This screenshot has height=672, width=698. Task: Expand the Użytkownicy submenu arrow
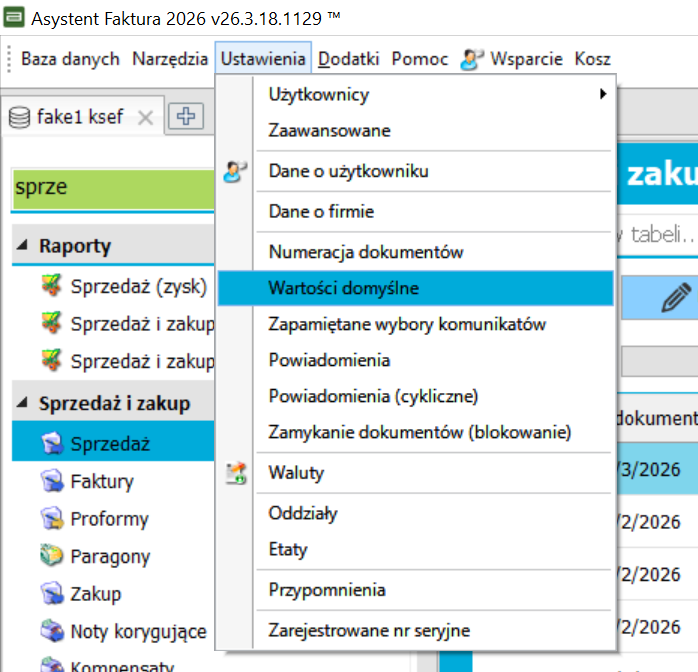[602, 94]
